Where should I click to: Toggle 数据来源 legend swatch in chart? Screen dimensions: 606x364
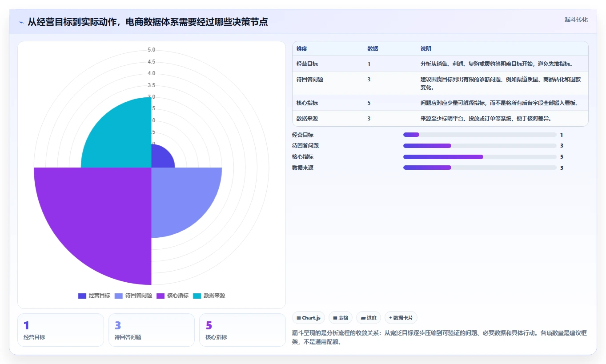pos(197,296)
